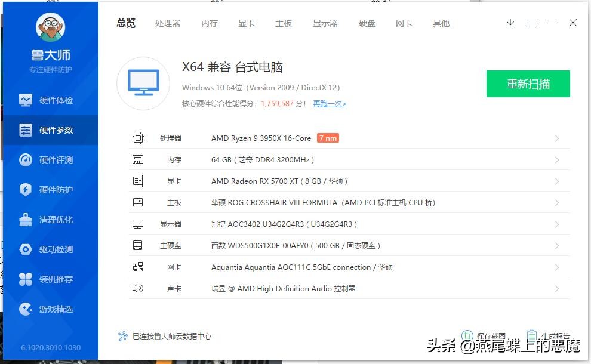Click the graphics card icon in 显卡 row
The image size is (591, 364).
(138, 181)
